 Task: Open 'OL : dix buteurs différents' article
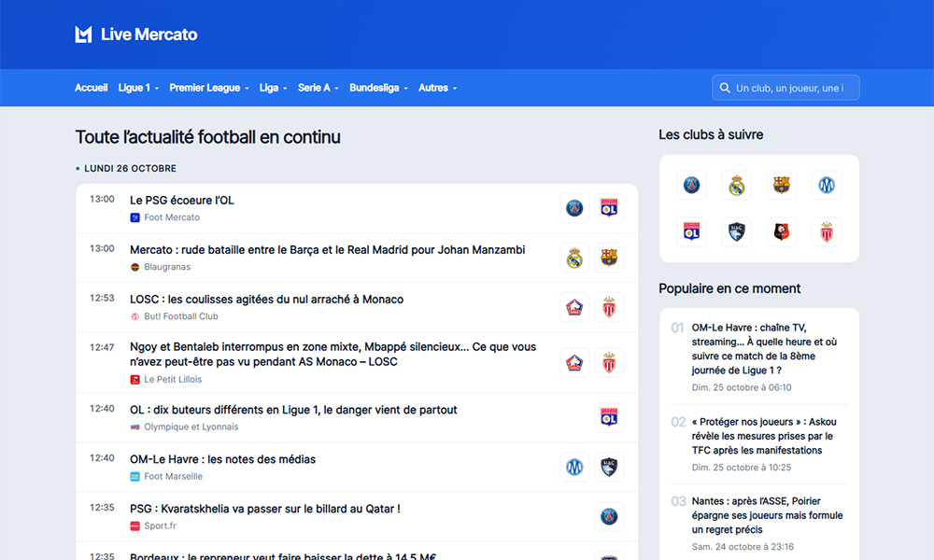pos(293,410)
